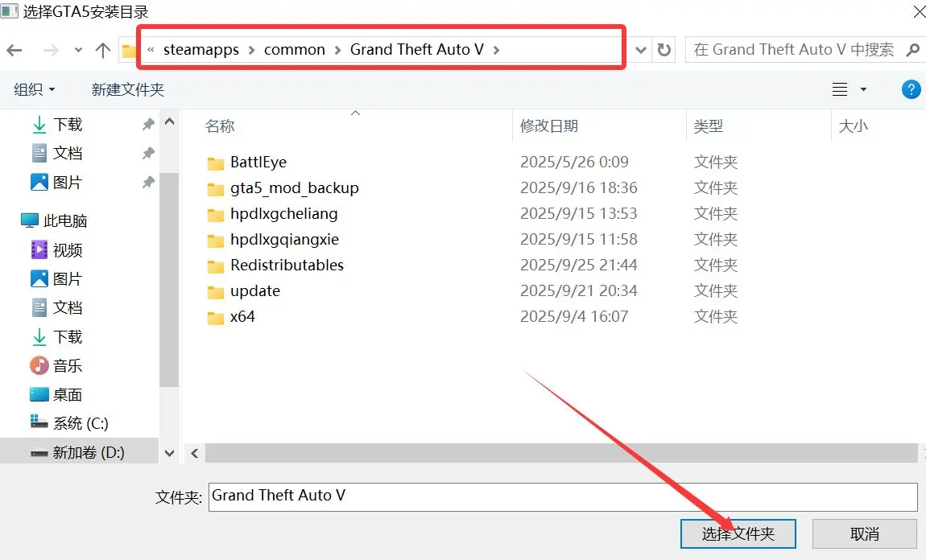Click the search magnifier icon
Viewport: 926px width, 560px height.
(x=912, y=50)
